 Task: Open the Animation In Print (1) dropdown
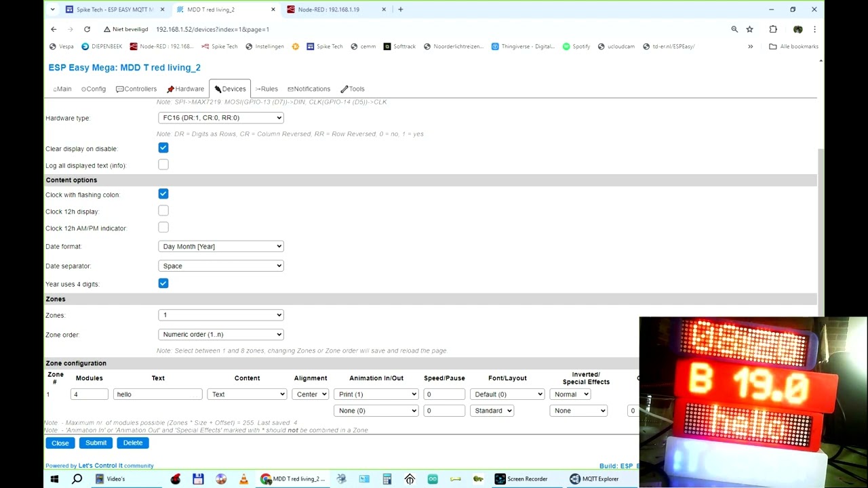pyautogui.click(x=376, y=394)
